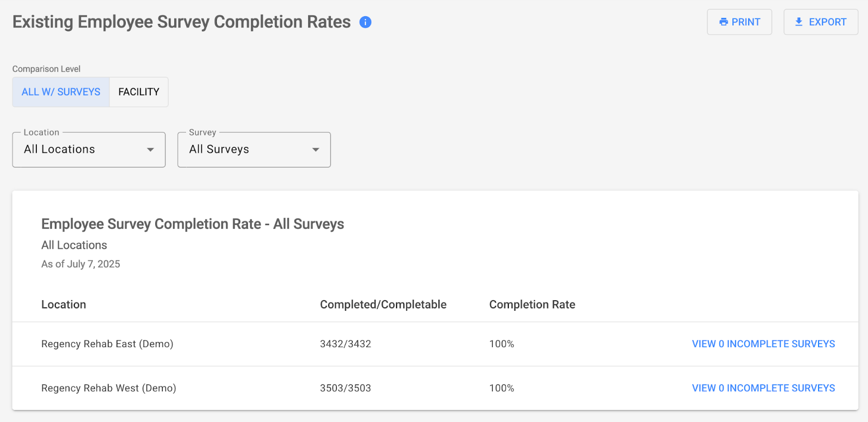
Task: Click the arrow in the Location dropdown
Action: coord(150,150)
